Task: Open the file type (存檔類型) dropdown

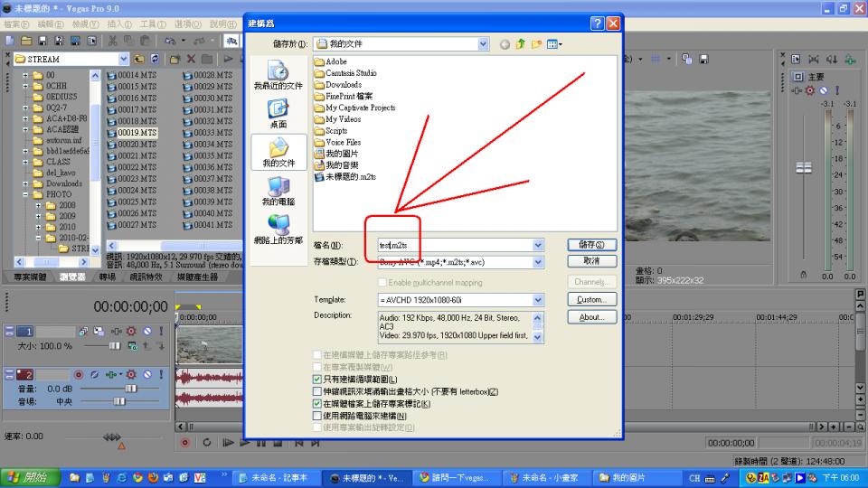Action: tap(538, 262)
